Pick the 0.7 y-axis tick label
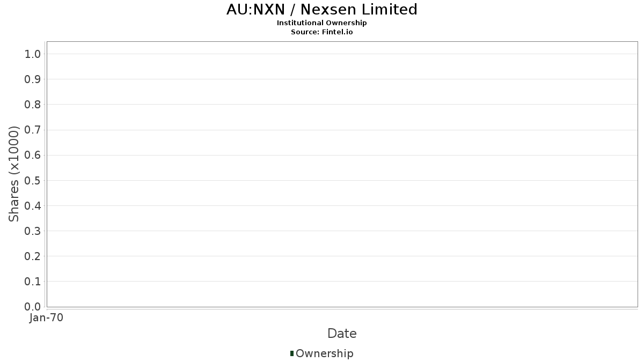Viewport: 644px width, 362px height. (33, 130)
